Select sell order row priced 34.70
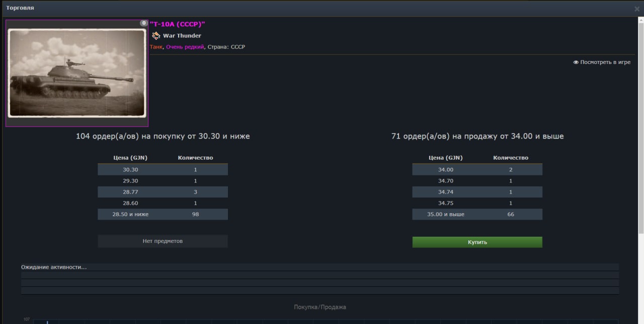The height and width of the screenshot is (324, 644). pyautogui.click(x=477, y=181)
